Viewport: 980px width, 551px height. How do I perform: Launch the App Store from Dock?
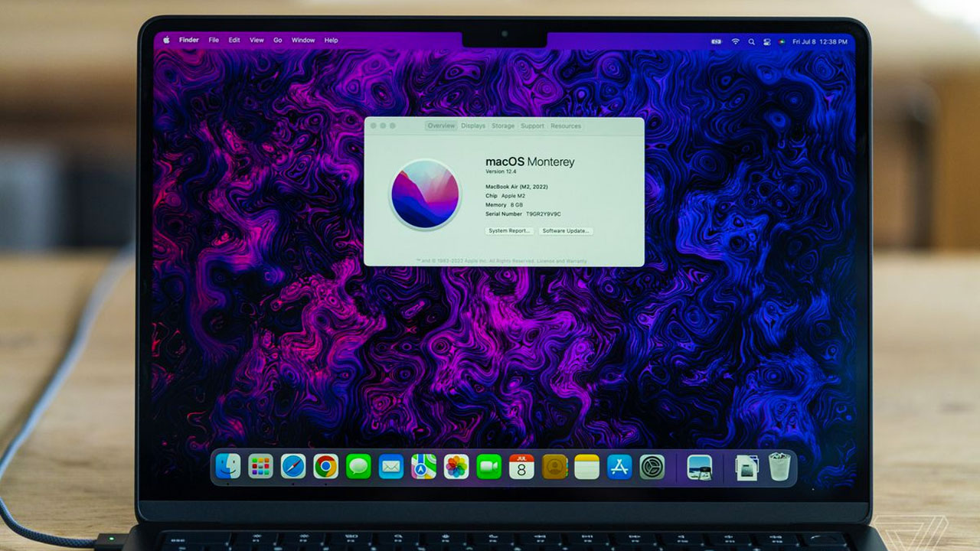619,466
